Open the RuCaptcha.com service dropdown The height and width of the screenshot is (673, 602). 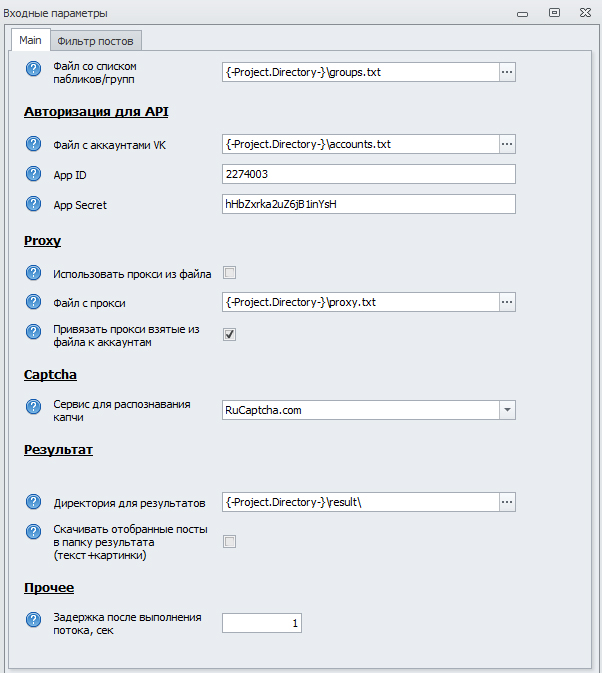507,409
